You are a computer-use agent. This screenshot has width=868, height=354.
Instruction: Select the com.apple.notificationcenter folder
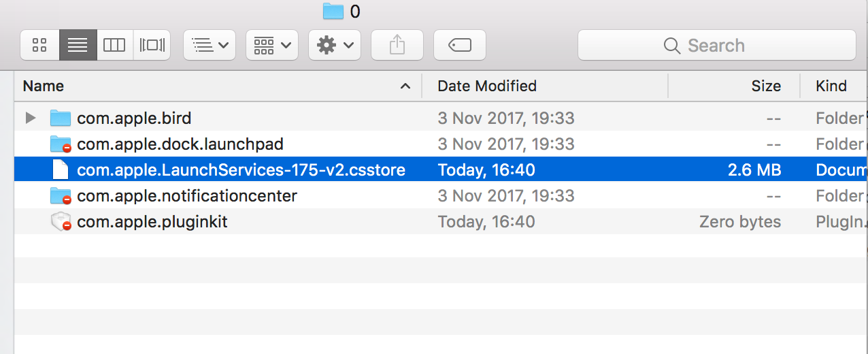(x=187, y=196)
